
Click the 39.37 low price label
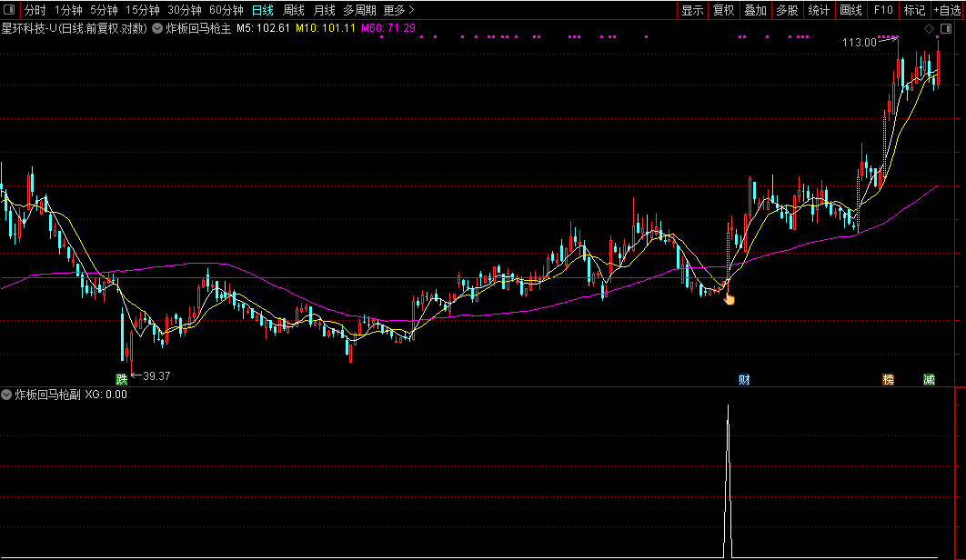[156, 375]
